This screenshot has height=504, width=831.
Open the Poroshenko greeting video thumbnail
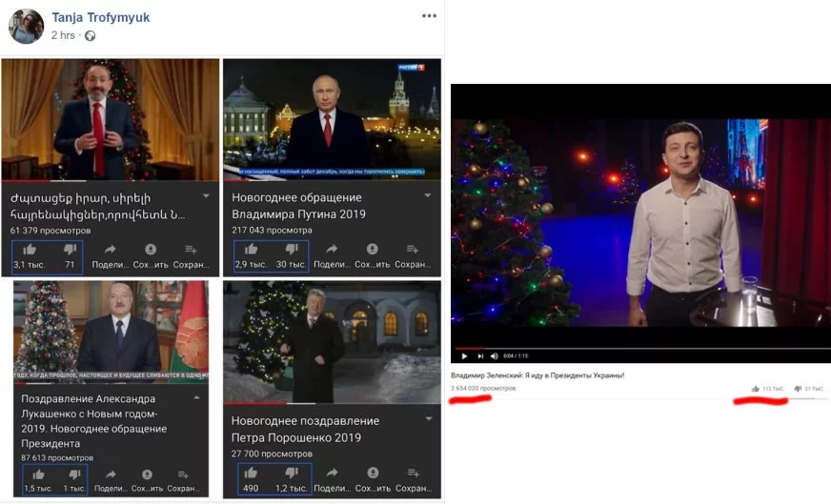(332, 342)
